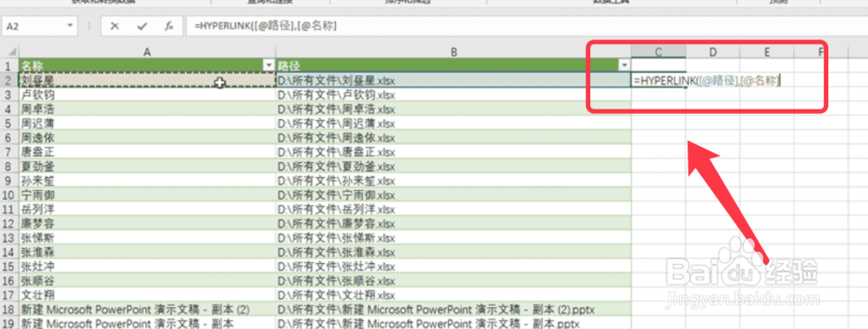This screenshot has height=329, width=868.
Task: Open the 路径 column filter dropdown
Action: click(625, 65)
